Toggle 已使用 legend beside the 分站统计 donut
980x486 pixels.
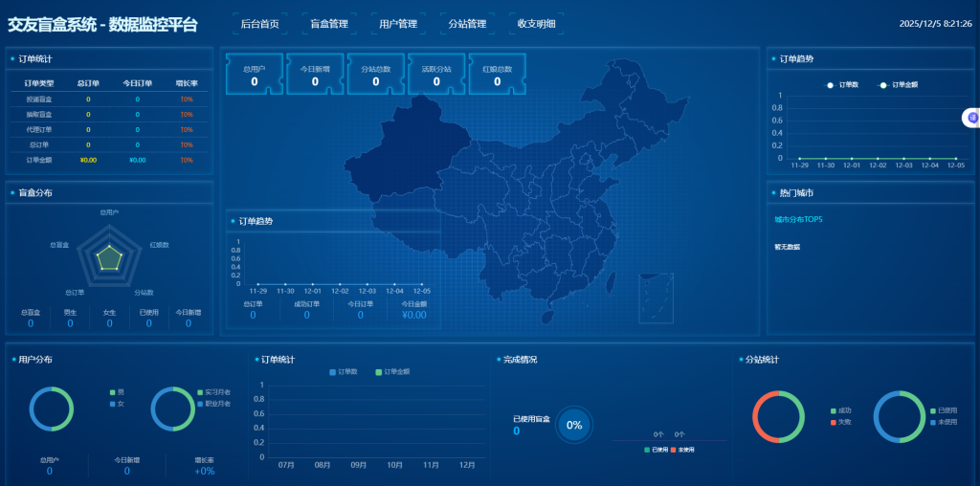tap(944, 410)
